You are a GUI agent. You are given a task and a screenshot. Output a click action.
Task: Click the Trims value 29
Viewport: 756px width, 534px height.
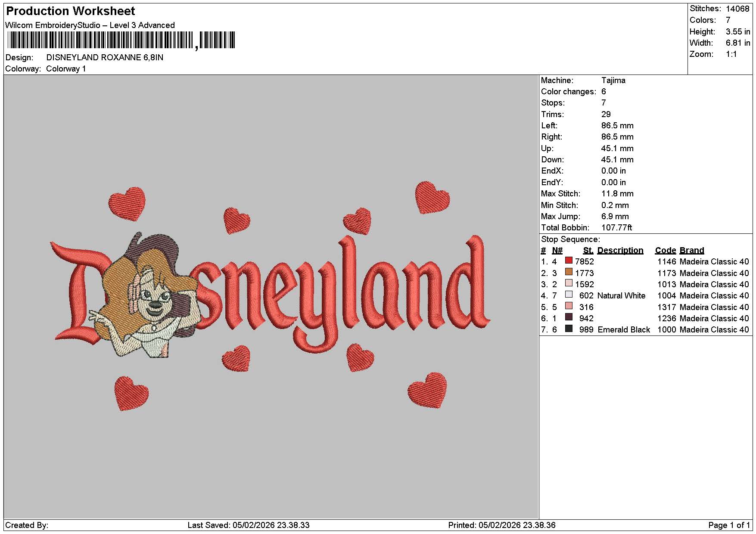click(606, 115)
